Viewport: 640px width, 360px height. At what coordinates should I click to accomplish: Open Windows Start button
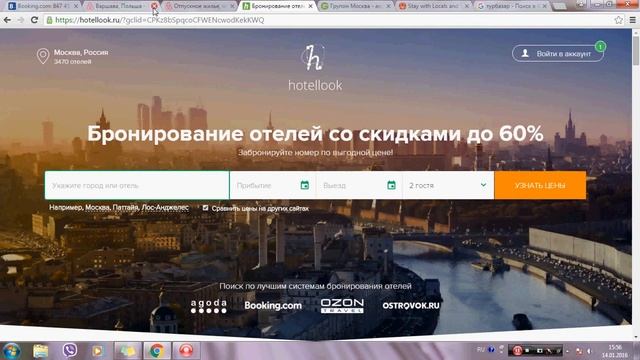(x=11, y=351)
